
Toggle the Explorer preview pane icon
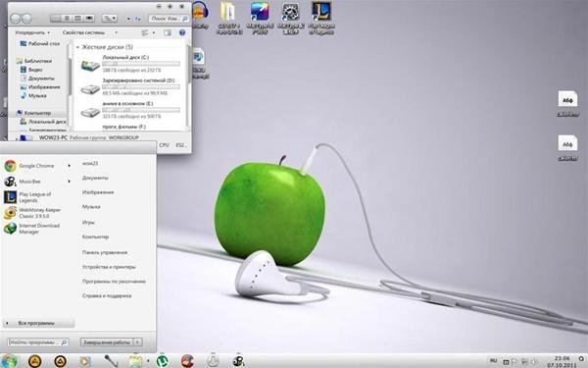pos(168,33)
